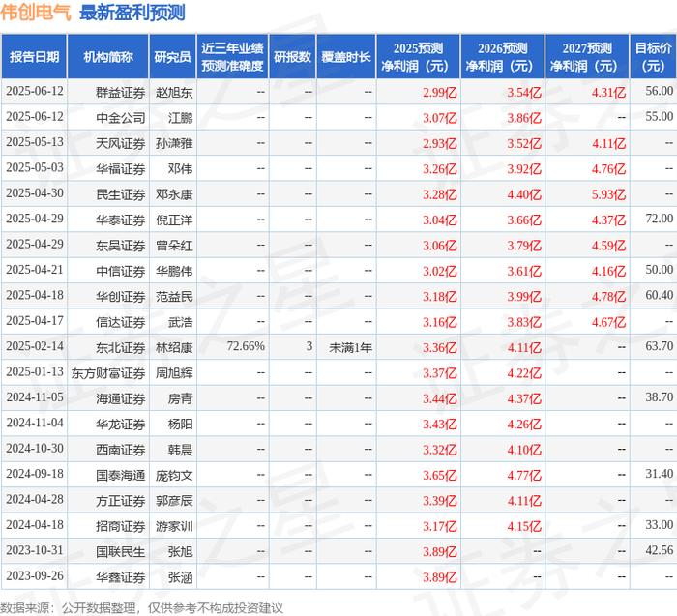Click the 2025-04-30 report date
This screenshot has height=616, width=677.
(x=35, y=193)
